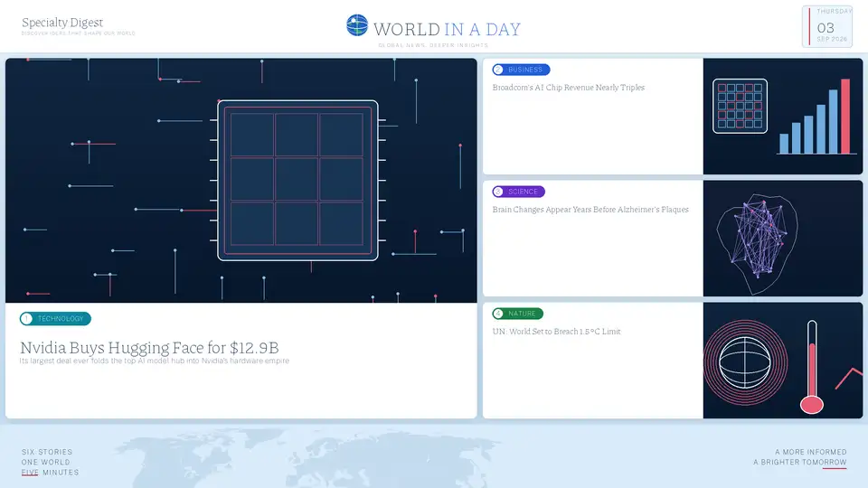The image size is (868, 488).
Task: Open the Nvidia Buys Hugging Face headline
Action: (149, 347)
